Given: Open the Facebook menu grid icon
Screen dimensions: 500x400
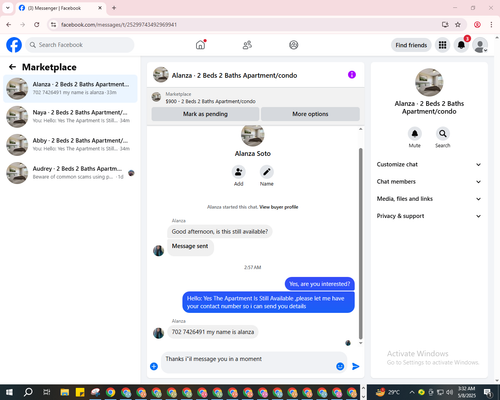Looking at the screenshot, I should 442,45.
